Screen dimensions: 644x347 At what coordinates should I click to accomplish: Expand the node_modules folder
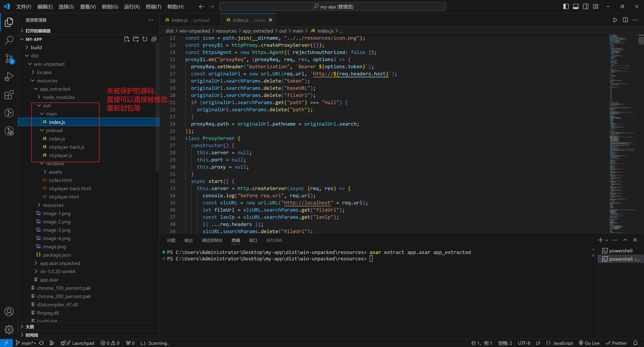(89, 97)
